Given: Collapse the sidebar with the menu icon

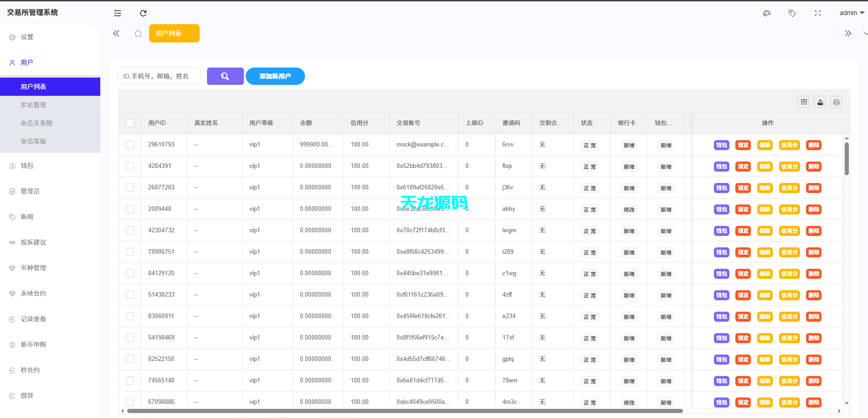Looking at the screenshot, I should [x=117, y=13].
